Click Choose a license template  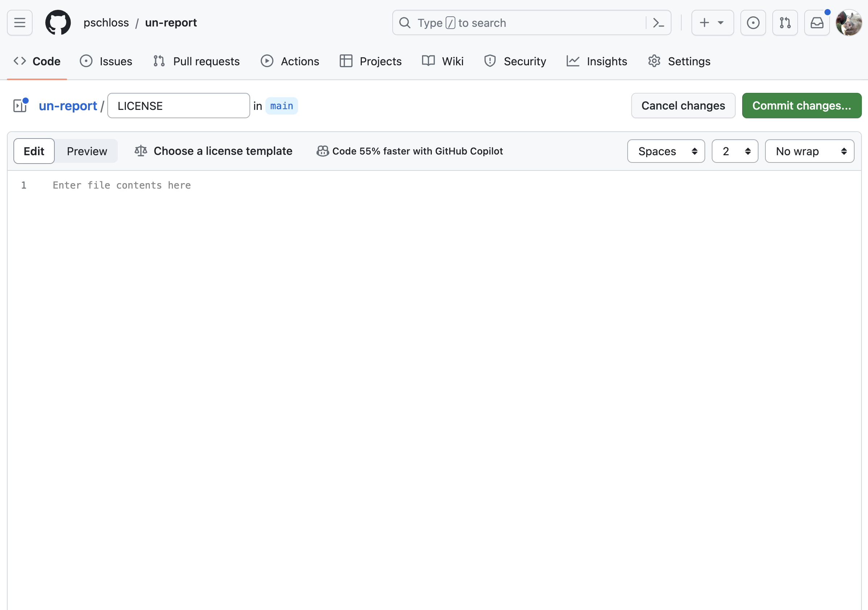point(214,151)
